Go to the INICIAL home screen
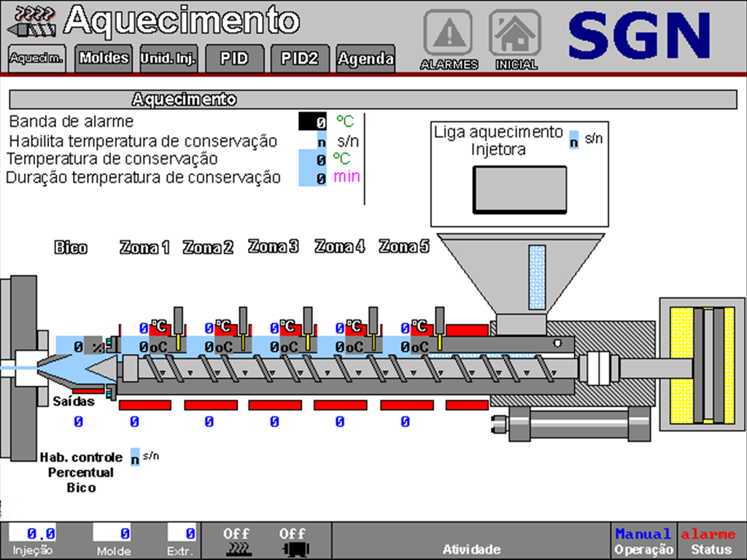Image resolution: width=747 pixels, height=560 pixels. point(516,32)
